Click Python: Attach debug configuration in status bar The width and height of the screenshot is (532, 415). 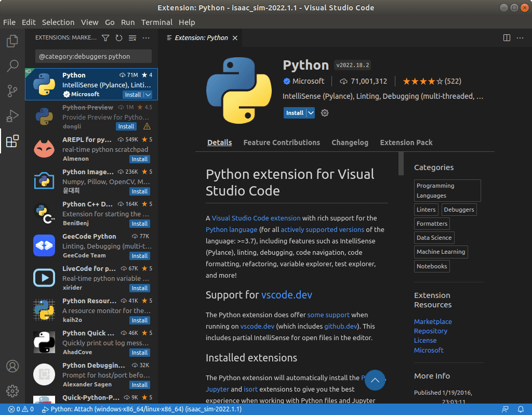coord(142,409)
